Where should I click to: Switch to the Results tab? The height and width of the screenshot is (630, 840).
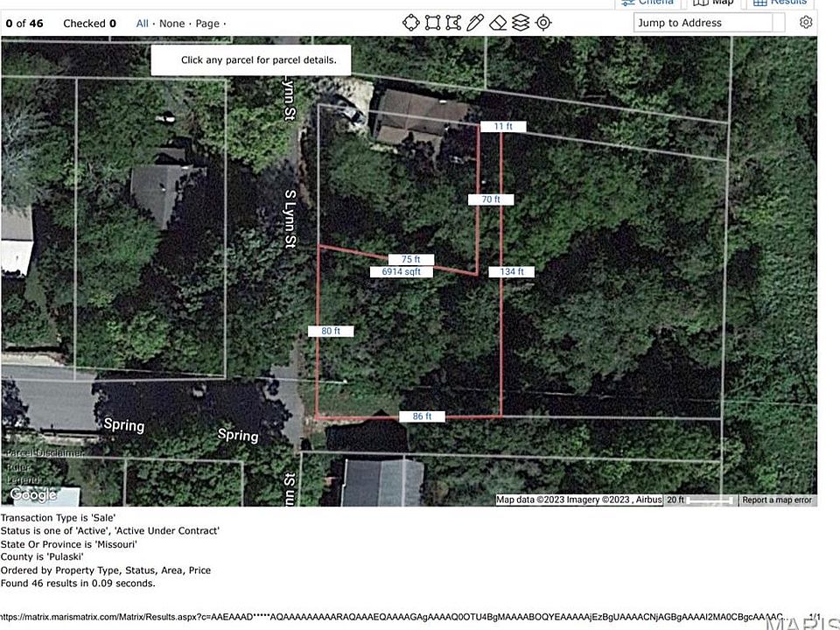click(780, 3)
